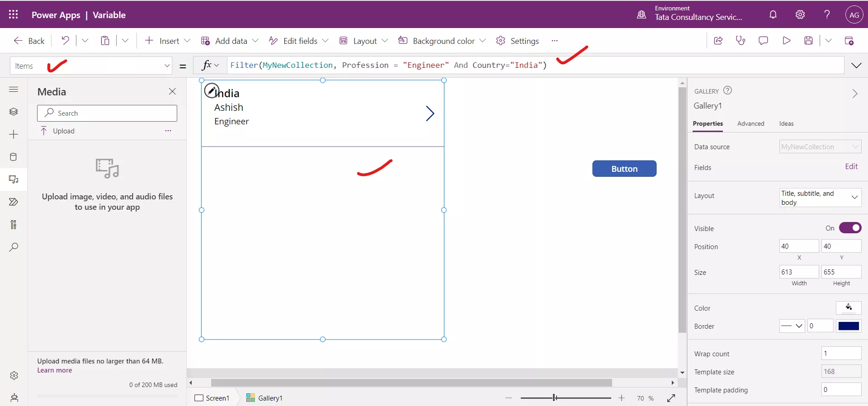Click the gallery item next arrow
This screenshot has width=868, height=406.
click(x=430, y=113)
